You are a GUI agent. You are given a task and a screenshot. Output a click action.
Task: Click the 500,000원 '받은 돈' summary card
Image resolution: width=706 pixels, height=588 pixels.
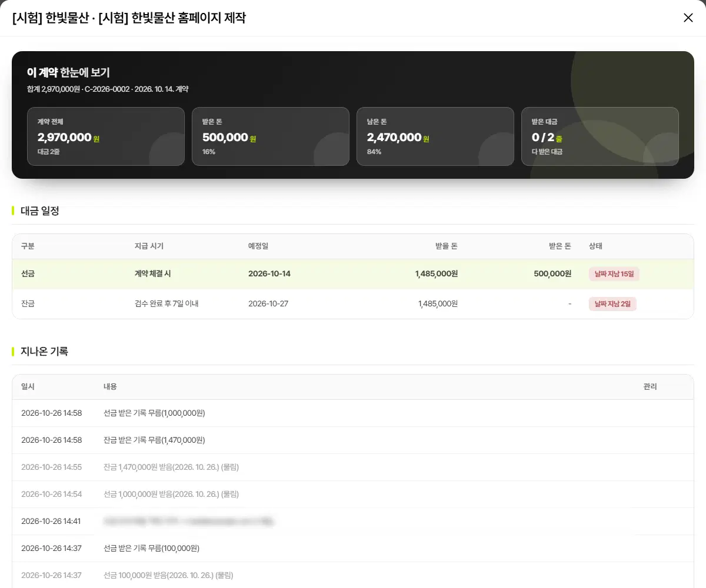(x=271, y=136)
